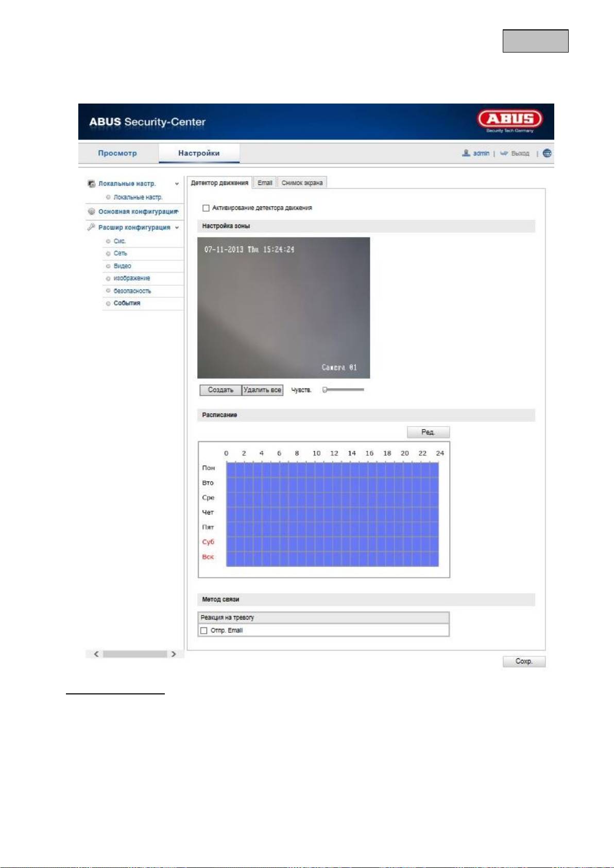Click the Локальные настр. monitor icon
Image resolution: width=614 pixels, height=868 pixels.
pyautogui.click(x=92, y=184)
